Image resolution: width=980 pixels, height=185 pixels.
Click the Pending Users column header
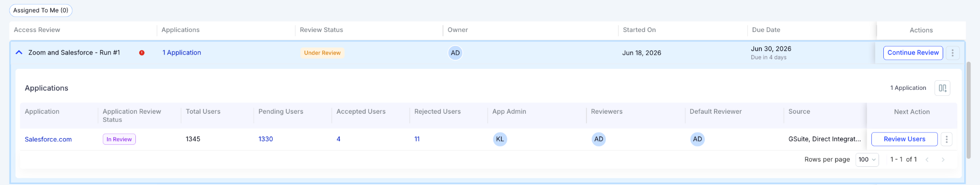pos(281,111)
